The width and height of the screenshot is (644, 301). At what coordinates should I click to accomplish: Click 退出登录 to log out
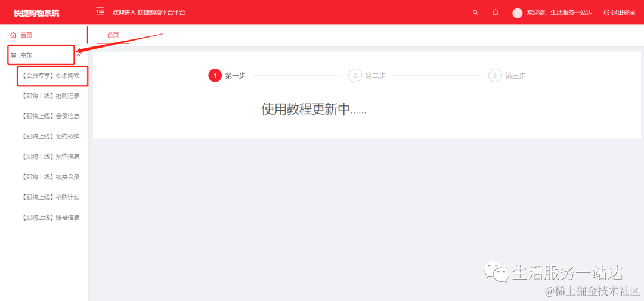[623, 13]
